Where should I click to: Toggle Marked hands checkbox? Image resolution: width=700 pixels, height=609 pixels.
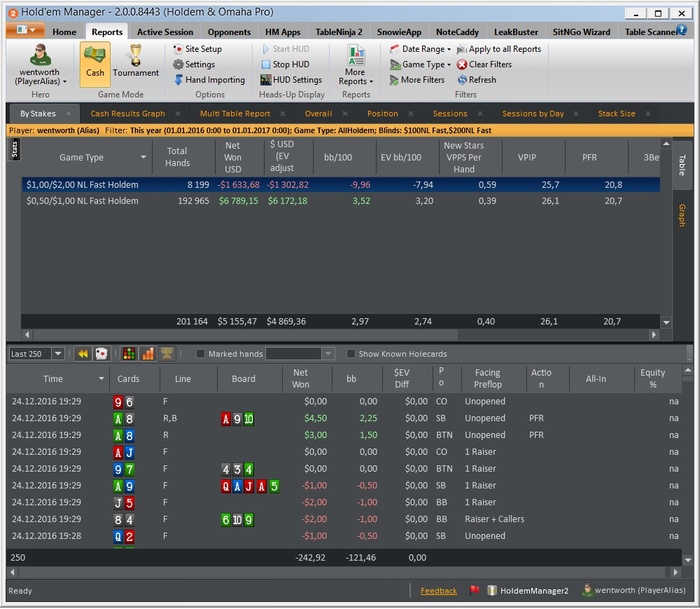(200, 354)
